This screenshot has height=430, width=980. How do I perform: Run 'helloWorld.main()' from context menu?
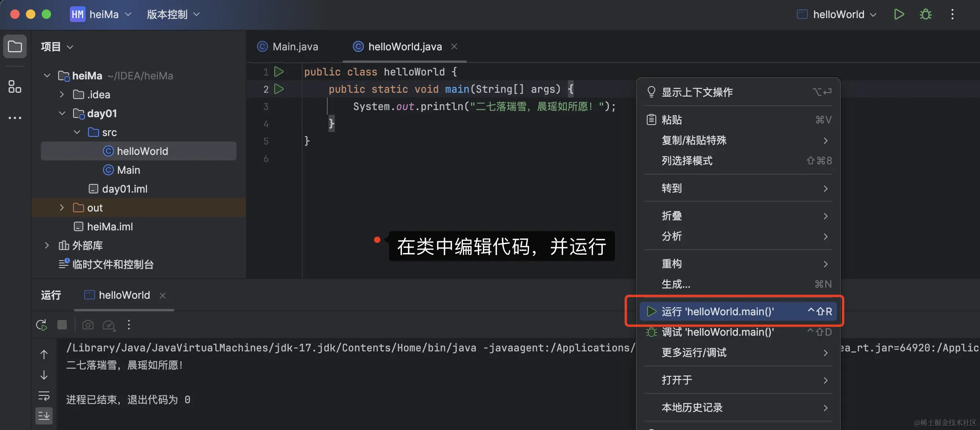click(738, 312)
